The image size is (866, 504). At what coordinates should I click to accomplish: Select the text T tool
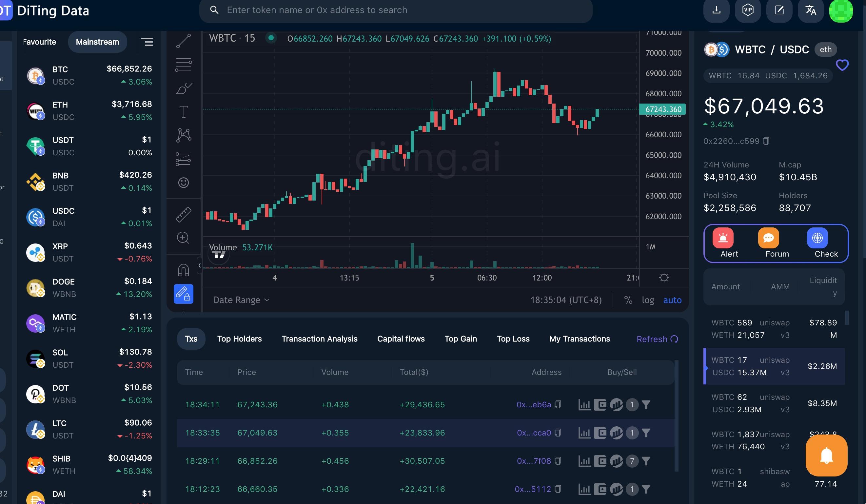(184, 112)
